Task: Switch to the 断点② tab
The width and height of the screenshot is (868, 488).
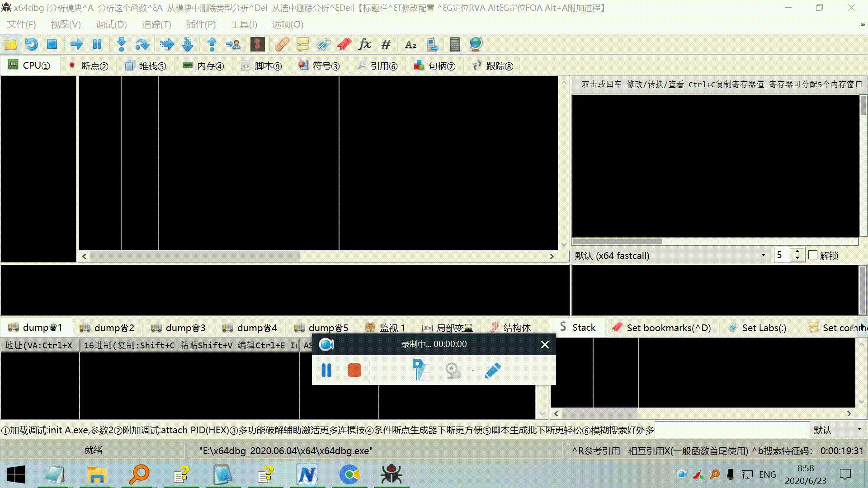Action: 89,66
